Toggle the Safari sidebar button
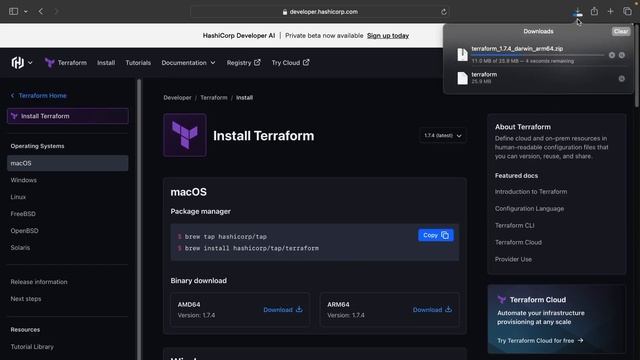Image resolution: width=640 pixels, height=360 pixels. (13, 11)
